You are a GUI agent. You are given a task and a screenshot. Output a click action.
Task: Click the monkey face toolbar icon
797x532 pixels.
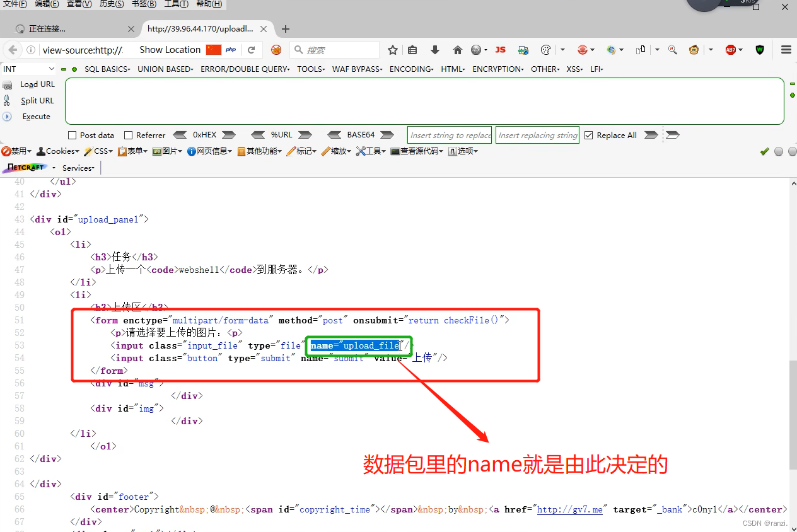pyautogui.click(x=694, y=50)
